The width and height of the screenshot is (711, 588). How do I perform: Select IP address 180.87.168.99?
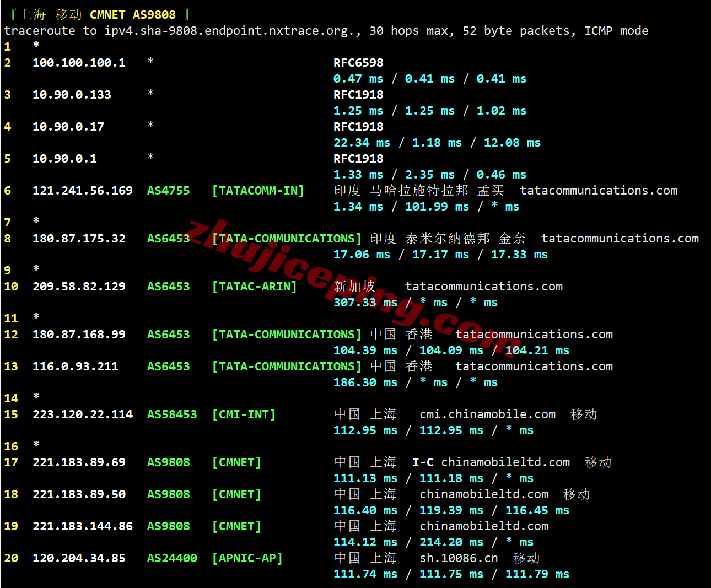click(x=79, y=335)
